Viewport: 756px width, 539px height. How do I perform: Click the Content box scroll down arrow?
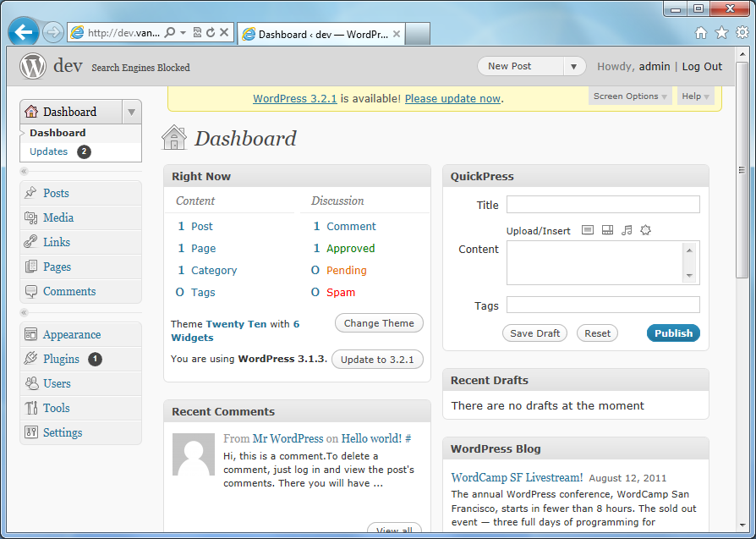689,276
